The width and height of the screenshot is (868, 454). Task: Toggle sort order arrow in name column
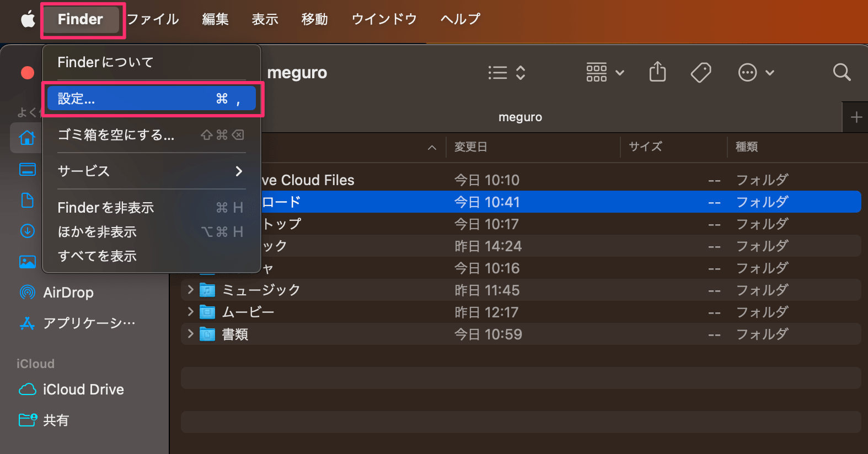tap(432, 148)
